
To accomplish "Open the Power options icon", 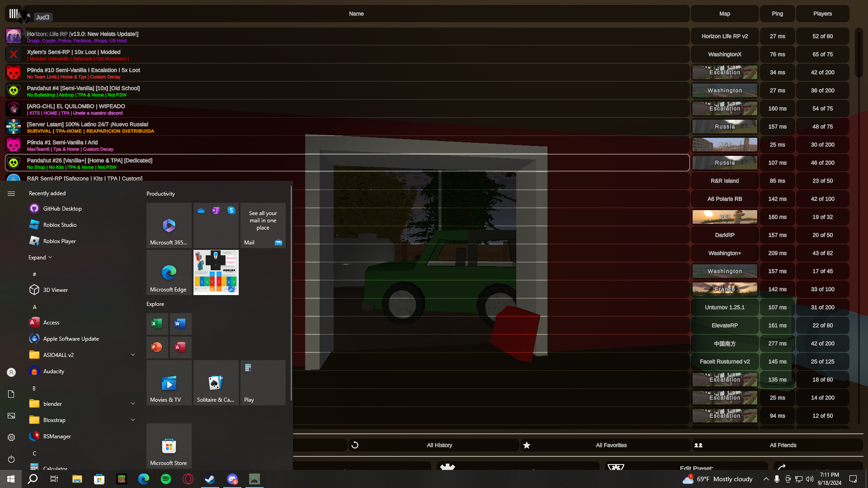I will coord(11,459).
